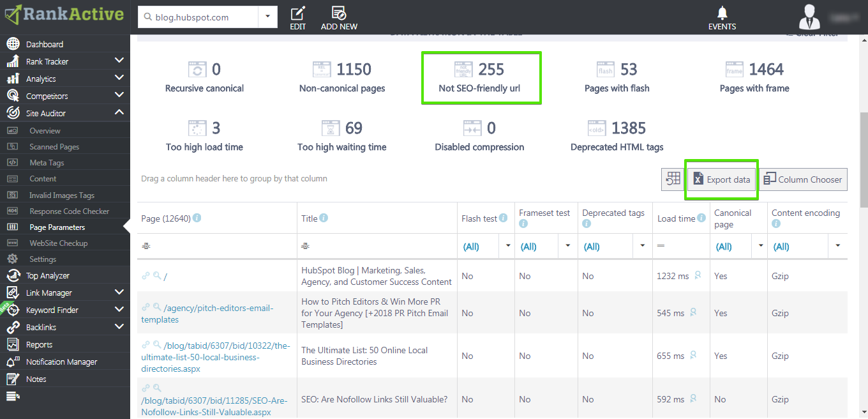Filter by Deprecated HTML tags 1385

point(617,136)
